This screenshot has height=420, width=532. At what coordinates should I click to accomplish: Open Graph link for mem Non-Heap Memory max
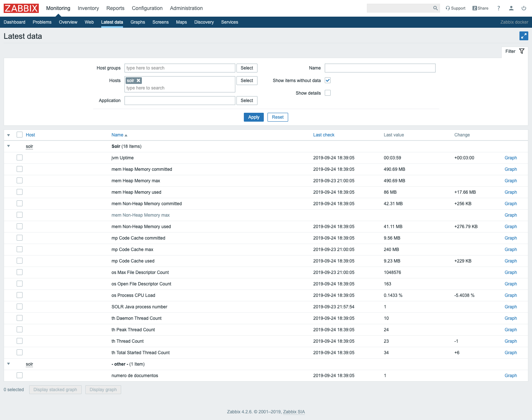click(511, 215)
